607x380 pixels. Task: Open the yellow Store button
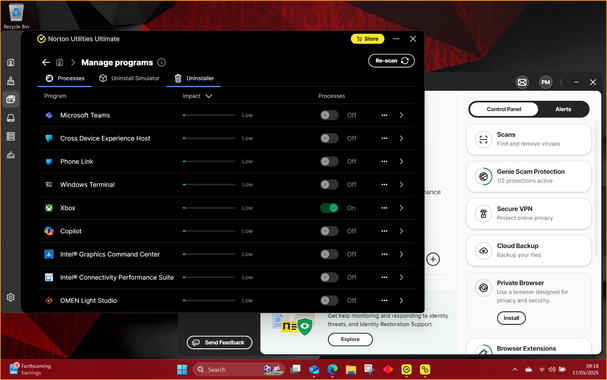pyautogui.click(x=367, y=39)
